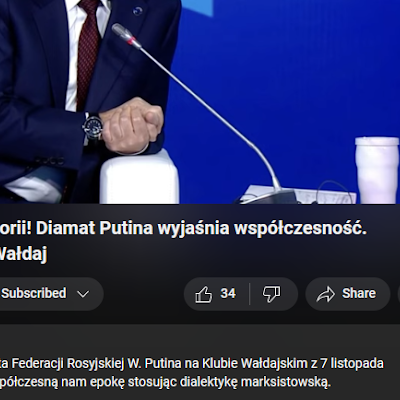Like the video with the thumbs-up icon
The height and width of the screenshot is (400, 400).
(203, 294)
